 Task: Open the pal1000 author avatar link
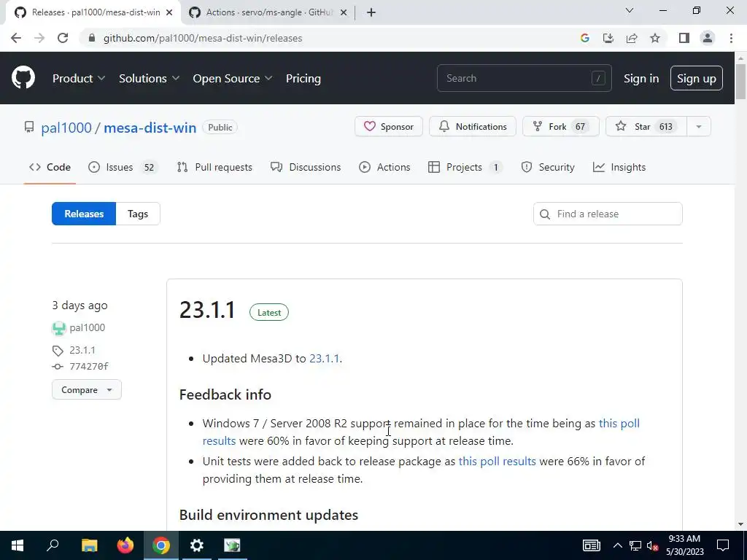(58, 327)
